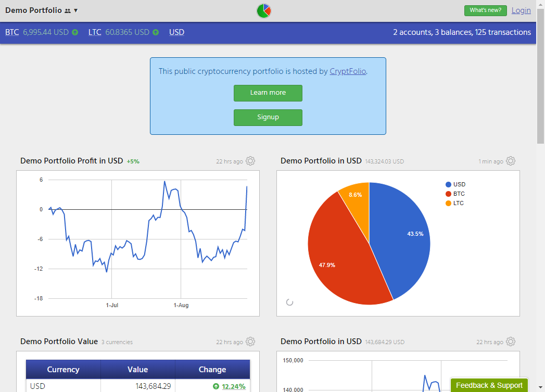The width and height of the screenshot is (545, 392).
Task: Expand the Demo Portfolio dropdown arrow
Action: [76, 10]
